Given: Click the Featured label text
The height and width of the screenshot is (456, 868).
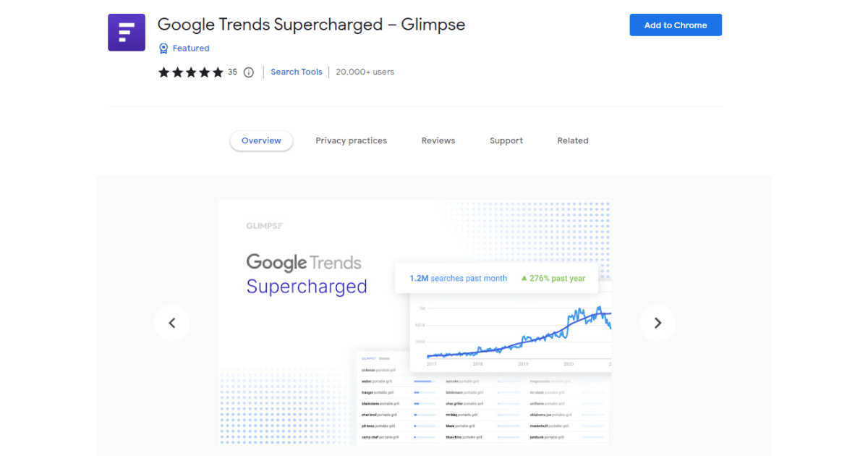Looking at the screenshot, I should (x=191, y=48).
